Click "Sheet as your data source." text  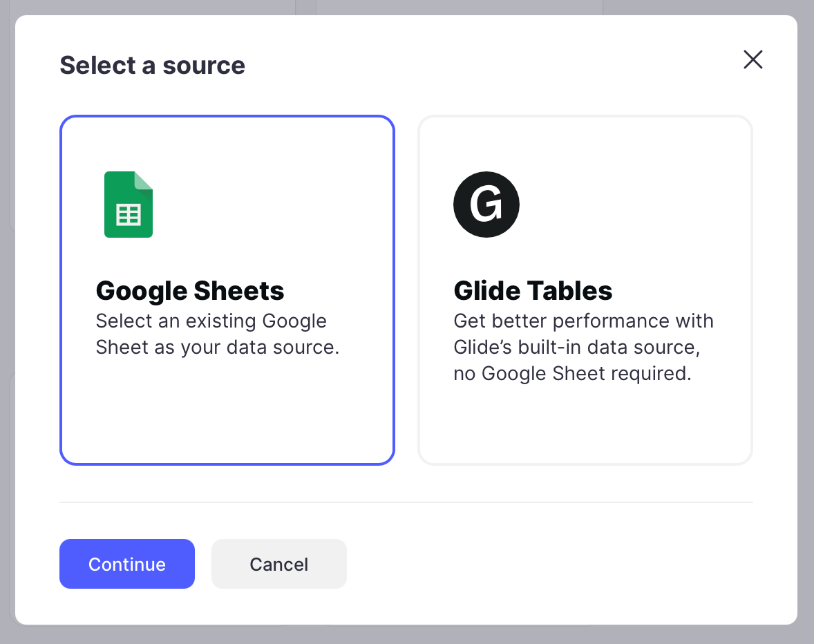coord(217,347)
